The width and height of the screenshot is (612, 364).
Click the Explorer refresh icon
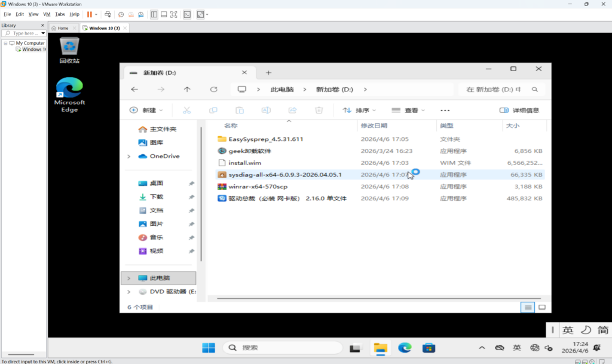pyautogui.click(x=213, y=89)
